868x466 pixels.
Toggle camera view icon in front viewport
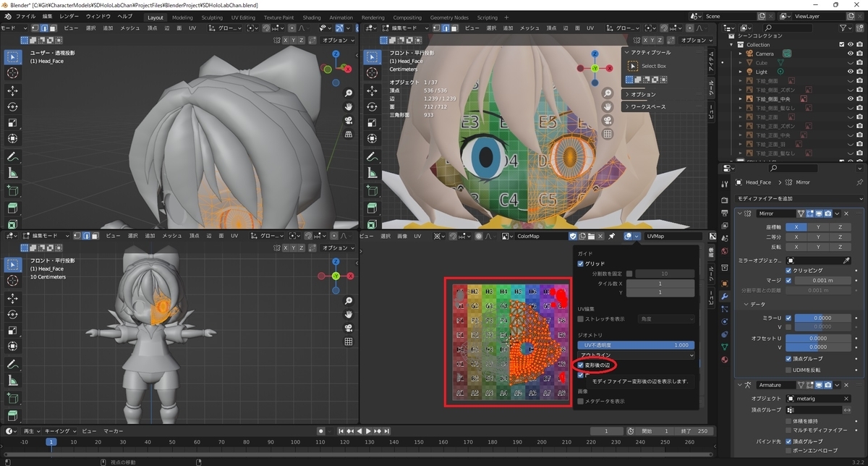point(608,121)
